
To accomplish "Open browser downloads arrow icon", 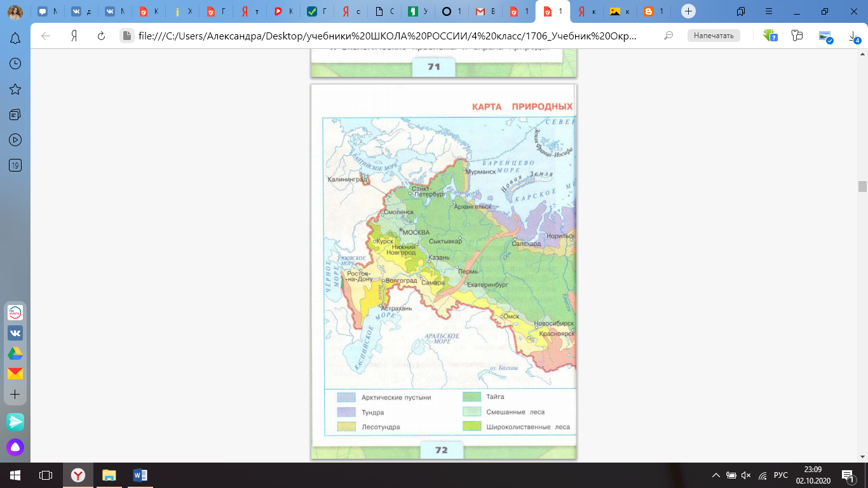I will click(854, 37).
